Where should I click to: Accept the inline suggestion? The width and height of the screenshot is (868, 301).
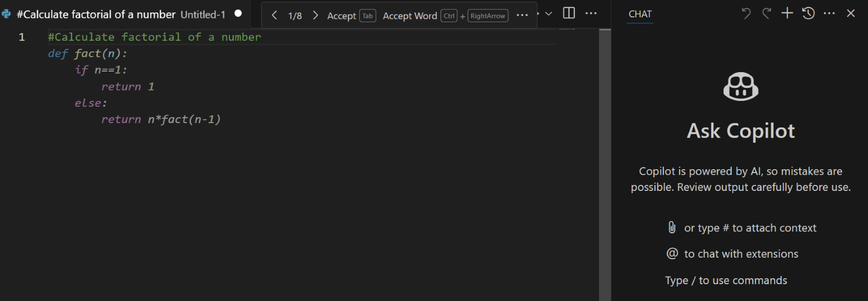[342, 16]
